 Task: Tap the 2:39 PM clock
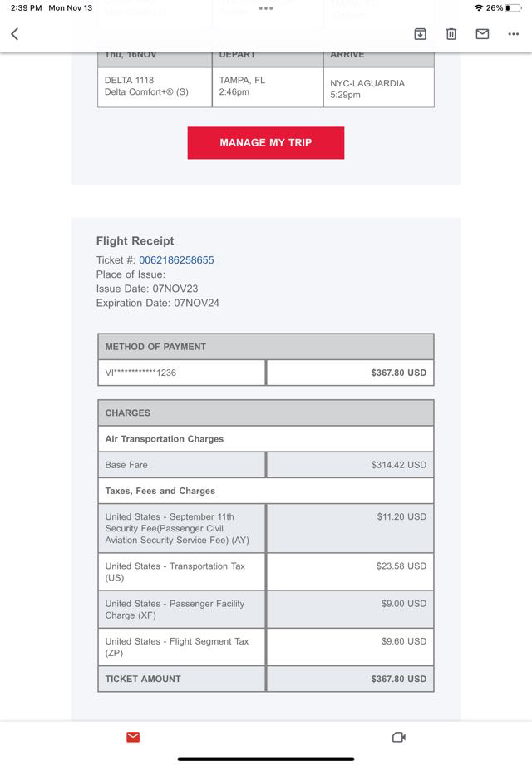click(x=26, y=7)
